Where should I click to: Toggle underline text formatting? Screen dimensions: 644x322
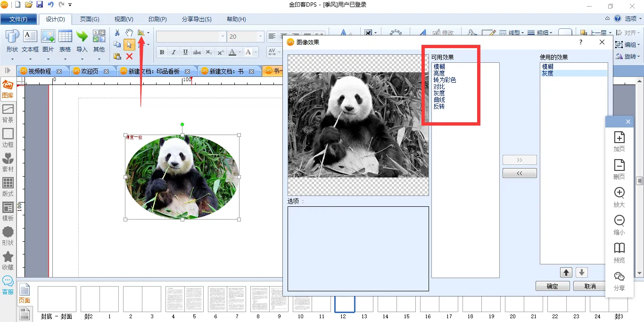click(185, 52)
